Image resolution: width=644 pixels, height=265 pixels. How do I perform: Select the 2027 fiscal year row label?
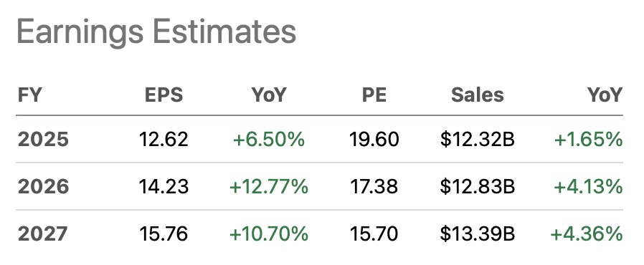(42, 233)
